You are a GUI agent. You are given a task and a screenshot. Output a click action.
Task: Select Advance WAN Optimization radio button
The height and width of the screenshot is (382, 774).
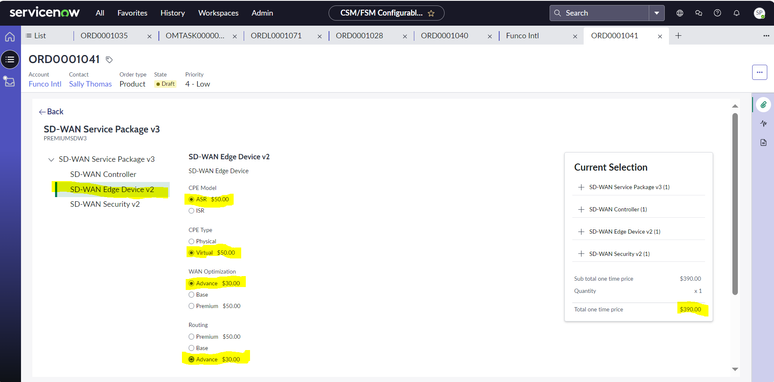191,283
